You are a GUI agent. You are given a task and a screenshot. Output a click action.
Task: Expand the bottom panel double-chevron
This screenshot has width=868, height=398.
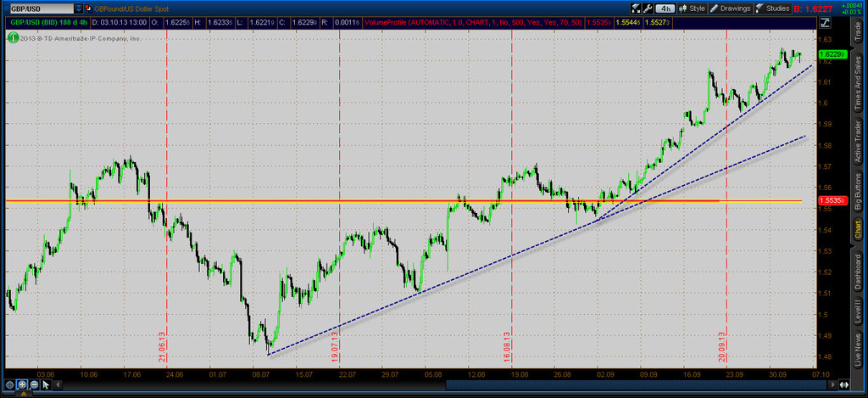pos(23,394)
